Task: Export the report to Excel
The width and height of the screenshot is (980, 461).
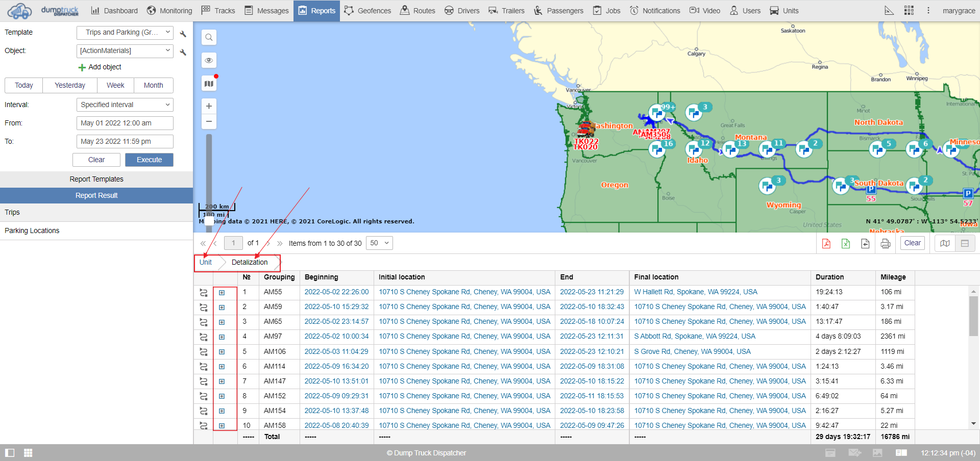Action: pyautogui.click(x=846, y=244)
